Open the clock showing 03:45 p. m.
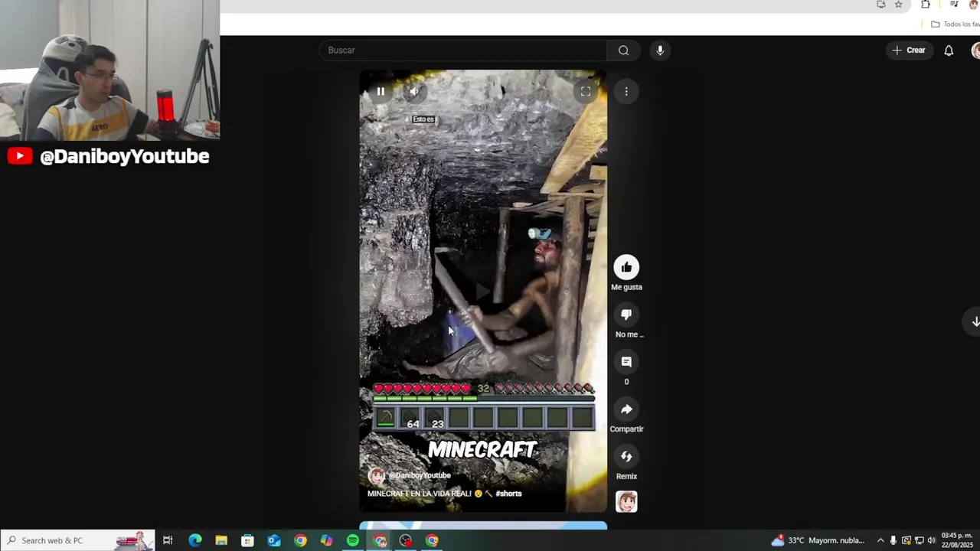The height and width of the screenshot is (551, 980). 957,540
